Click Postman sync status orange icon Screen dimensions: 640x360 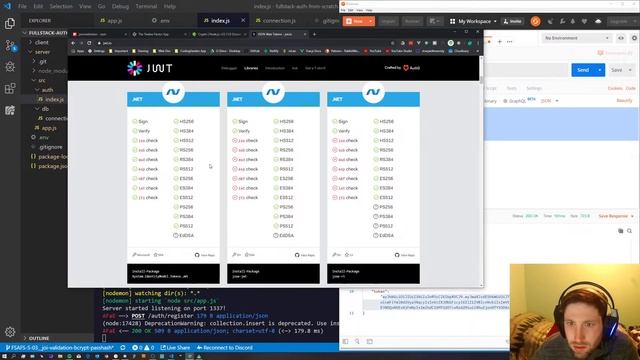(x=536, y=21)
